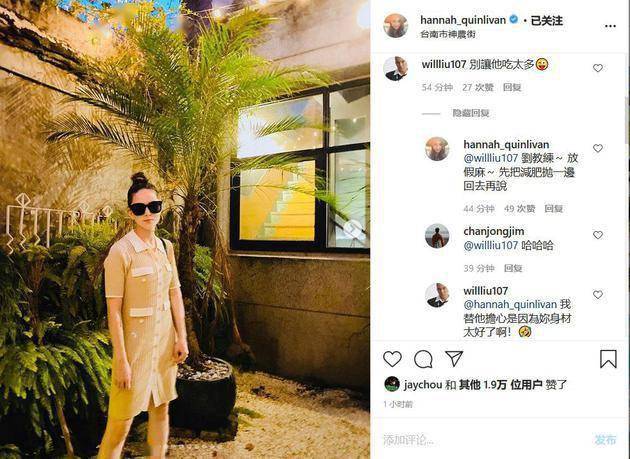Reply to willliu107's first comment via 回复
The width and height of the screenshot is (630, 459).
pos(512,87)
